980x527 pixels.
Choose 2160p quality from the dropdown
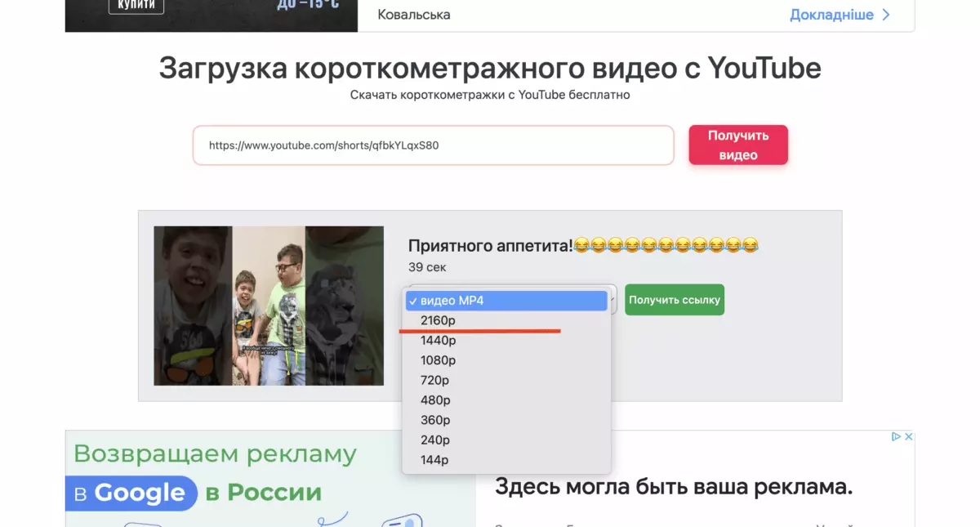(507, 321)
